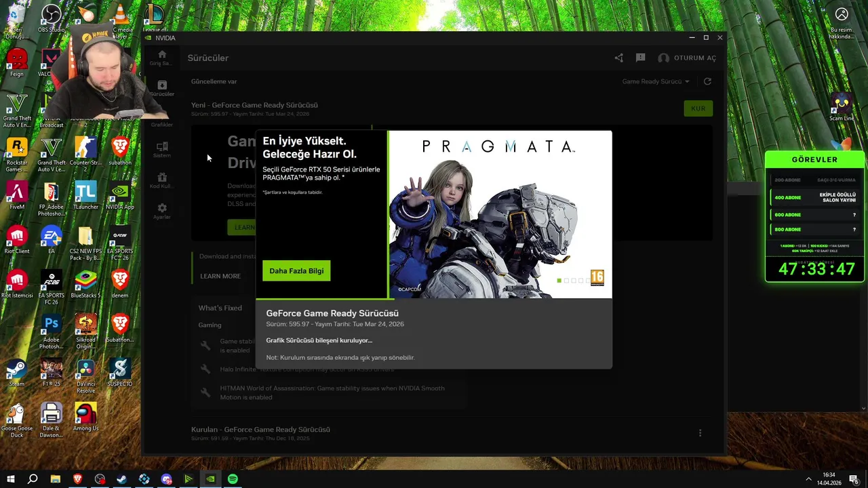Screen dimensions: 868x488
Task: Open the NVIDIA App desktop shortcut
Action: (120, 196)
